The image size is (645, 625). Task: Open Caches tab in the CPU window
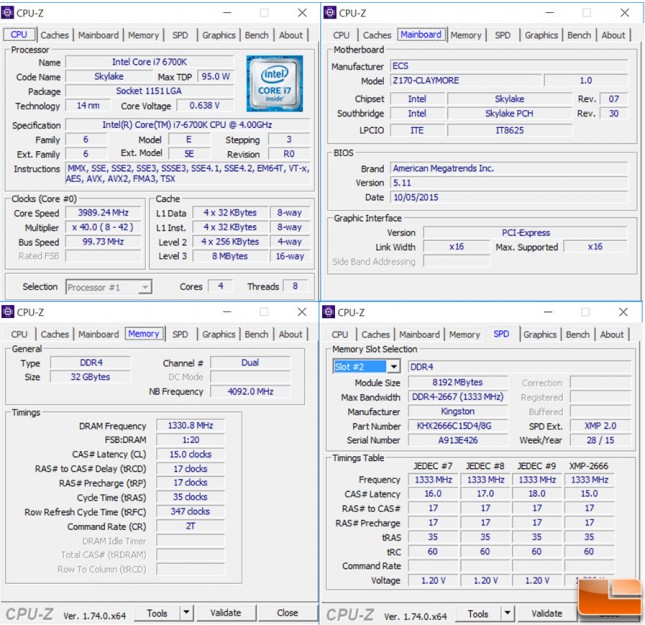tap(55, 35)
